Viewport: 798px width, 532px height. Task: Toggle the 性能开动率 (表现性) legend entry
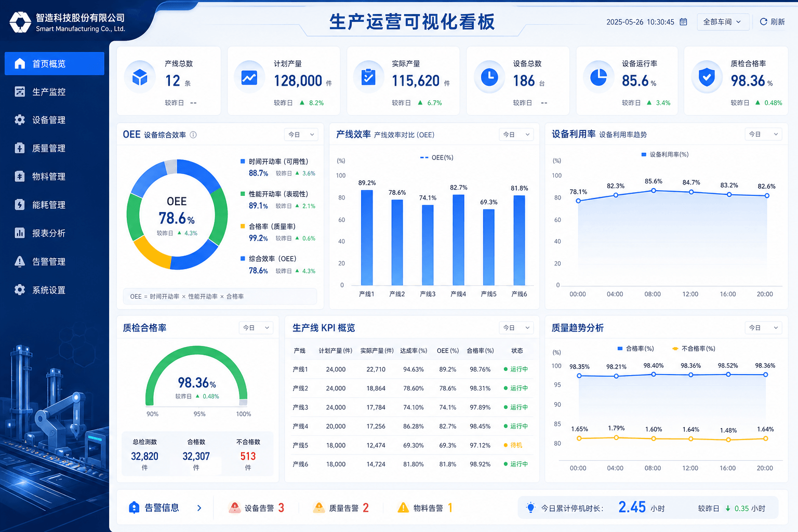tap(274, 194)
